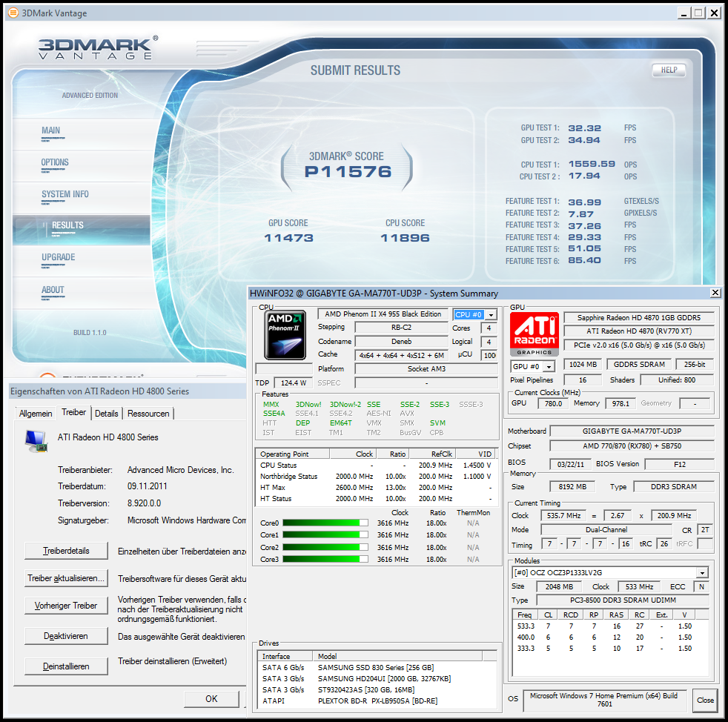Click the Treiberversion value 8.920.0.0
This screenshot has height=722, width=728.
[x=145, y=503]
